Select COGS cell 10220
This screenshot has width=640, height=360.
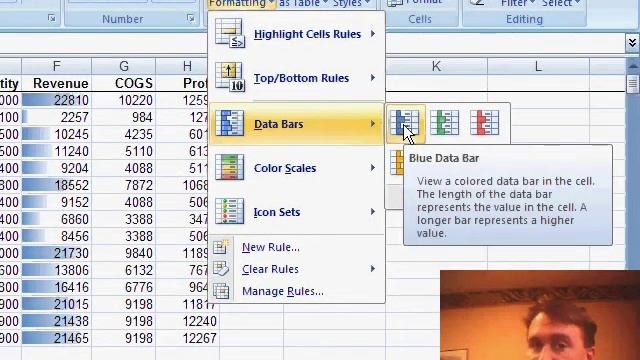[124, 100]
